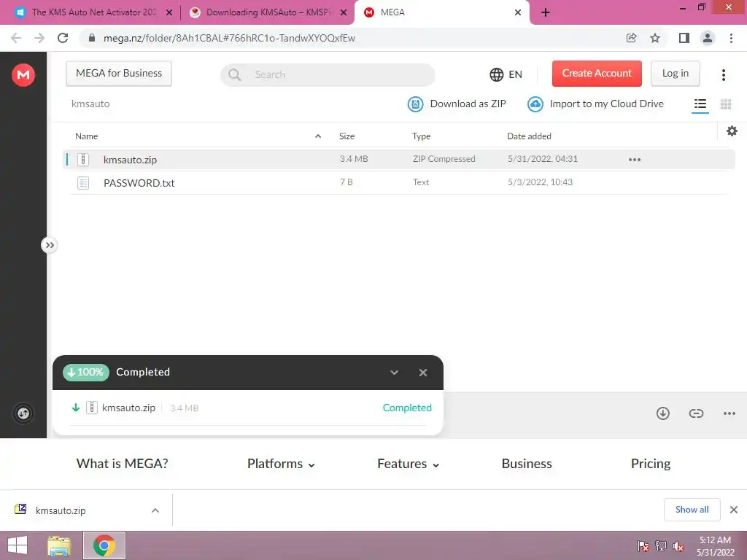Click the kmsauto breadcrumb folder name
747x560 pixels.
coord(90,104)
